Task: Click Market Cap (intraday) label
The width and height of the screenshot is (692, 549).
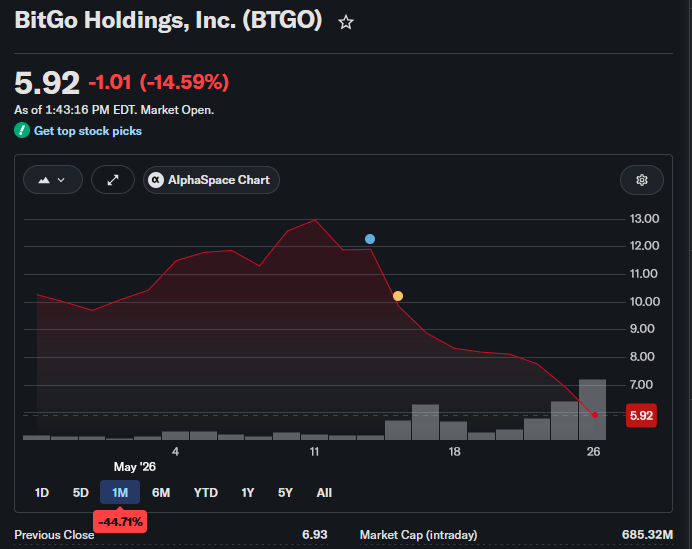Action: pyautogui.click(x=418, y=535)
